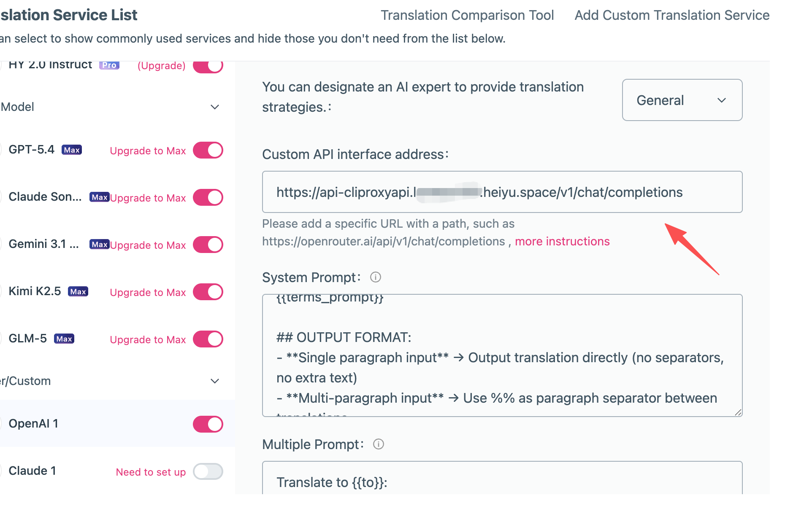
Task: Click the Max badge beside GLM-5
Action: 64,339
